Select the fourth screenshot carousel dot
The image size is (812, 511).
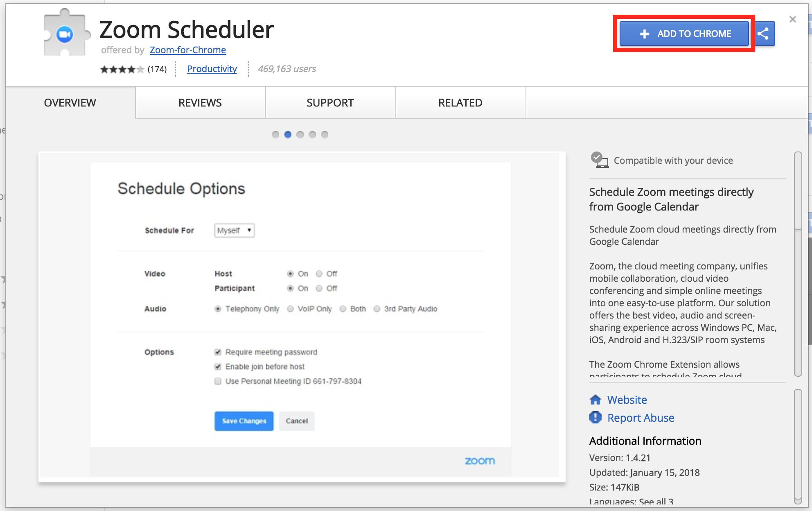point(312,135)
